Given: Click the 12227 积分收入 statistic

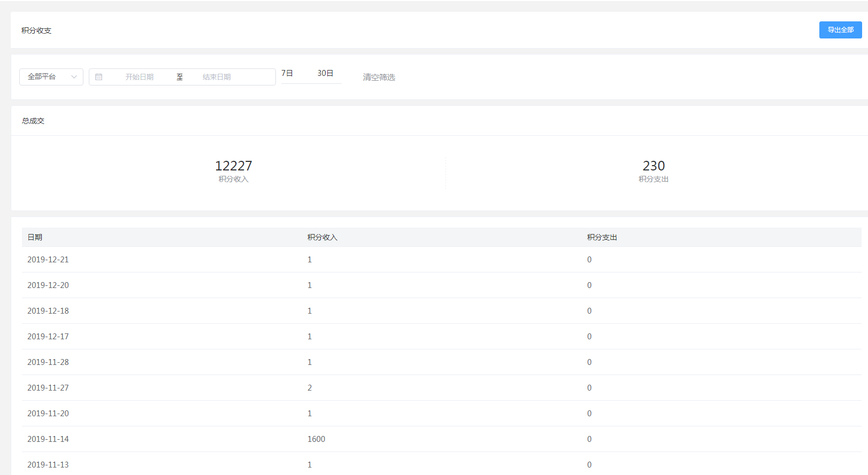Looking at the screenshot, I should (234, 171).
